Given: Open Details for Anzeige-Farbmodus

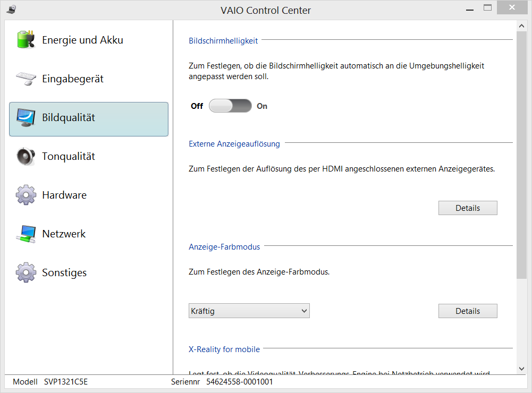Looking at the screenshot, I should (x=468, y=311).
